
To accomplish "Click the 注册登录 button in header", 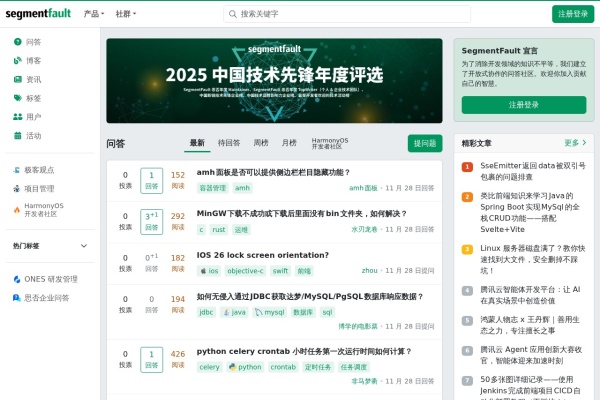I will click(572, 14).
